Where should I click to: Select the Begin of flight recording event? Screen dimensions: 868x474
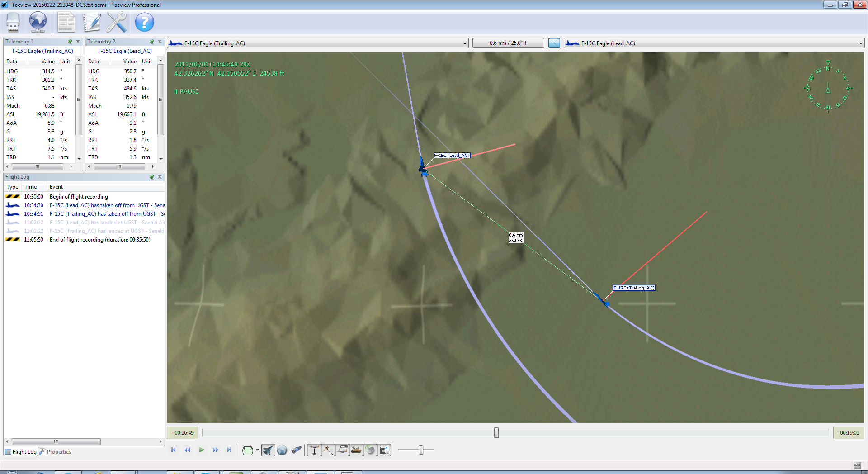pos(84,197)
